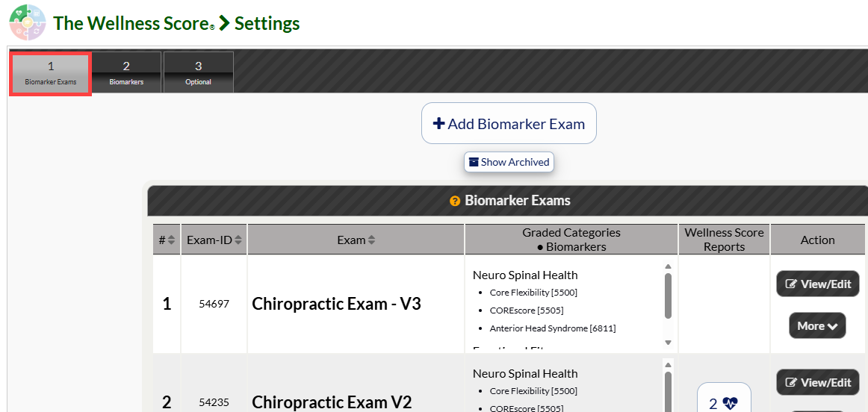Click the edit pencil icon in row 2 View/Edit
This screenshot has height=412, width=868.
point(791,382)
